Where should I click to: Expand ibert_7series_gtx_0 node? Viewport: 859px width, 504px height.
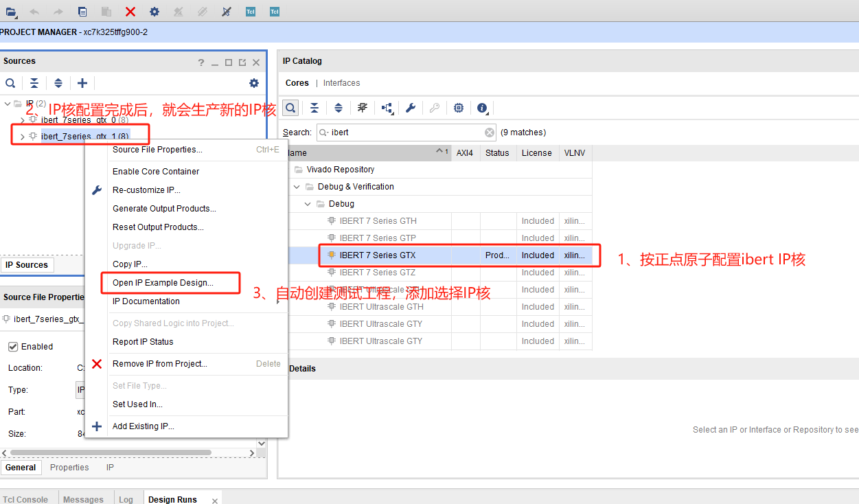pos(22,120)
